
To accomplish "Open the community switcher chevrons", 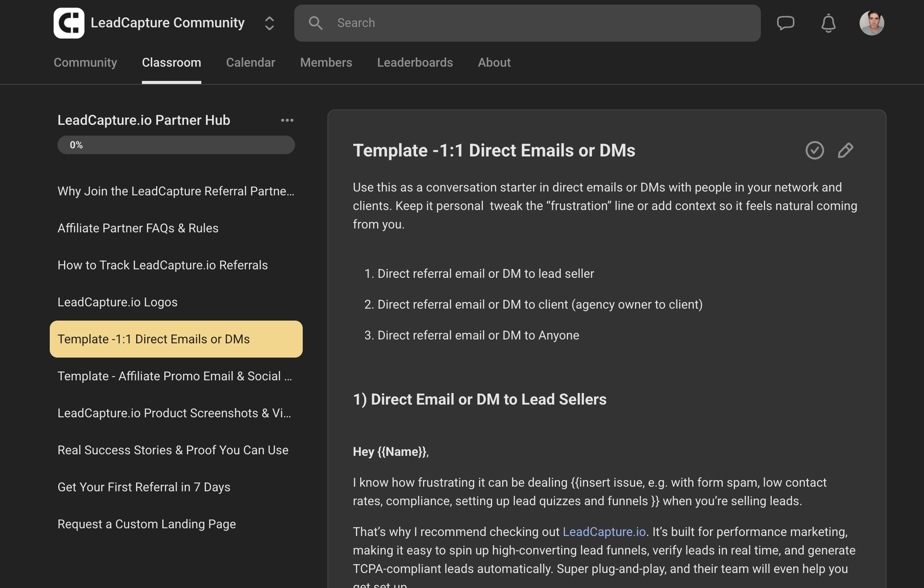I will click(270, 23).
